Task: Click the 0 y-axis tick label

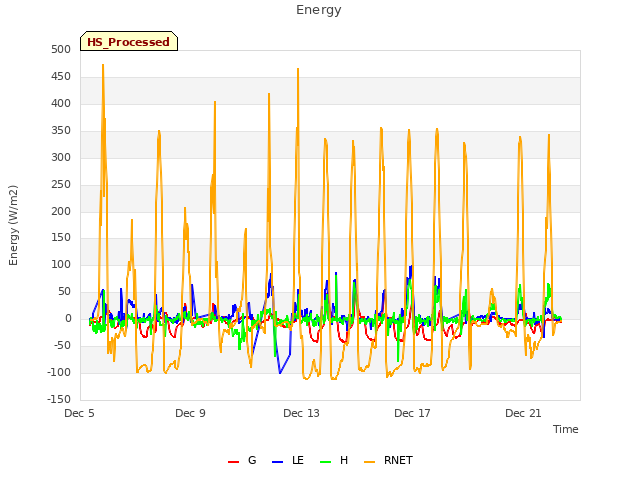Action: click(68, 319)
